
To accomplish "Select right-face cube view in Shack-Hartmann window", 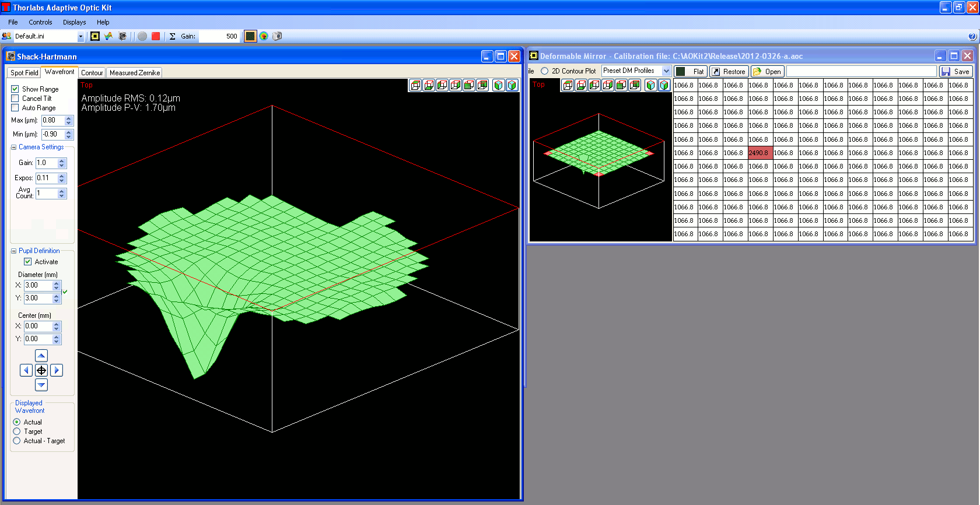I will pos(456,85).
